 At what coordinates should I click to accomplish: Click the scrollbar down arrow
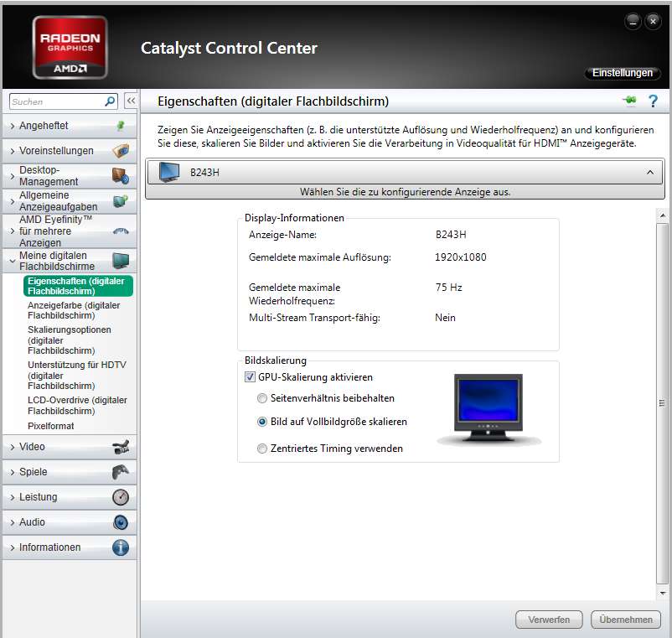(662, 593)
